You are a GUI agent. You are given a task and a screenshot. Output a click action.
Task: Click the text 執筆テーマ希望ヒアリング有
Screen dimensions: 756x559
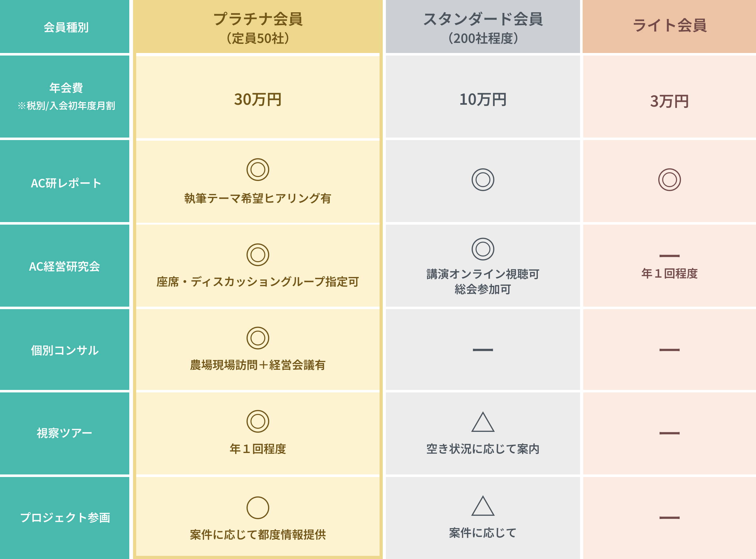click(x=258, y=198)
